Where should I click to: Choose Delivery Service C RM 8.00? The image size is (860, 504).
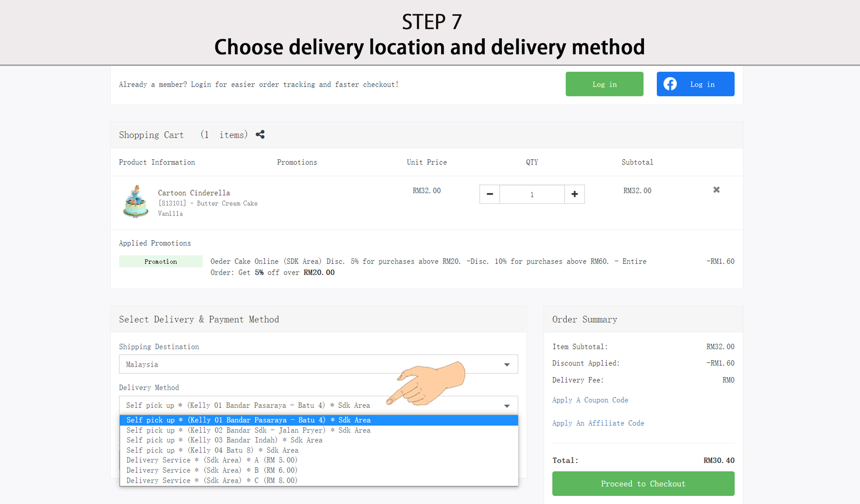[x=212, y=480]
